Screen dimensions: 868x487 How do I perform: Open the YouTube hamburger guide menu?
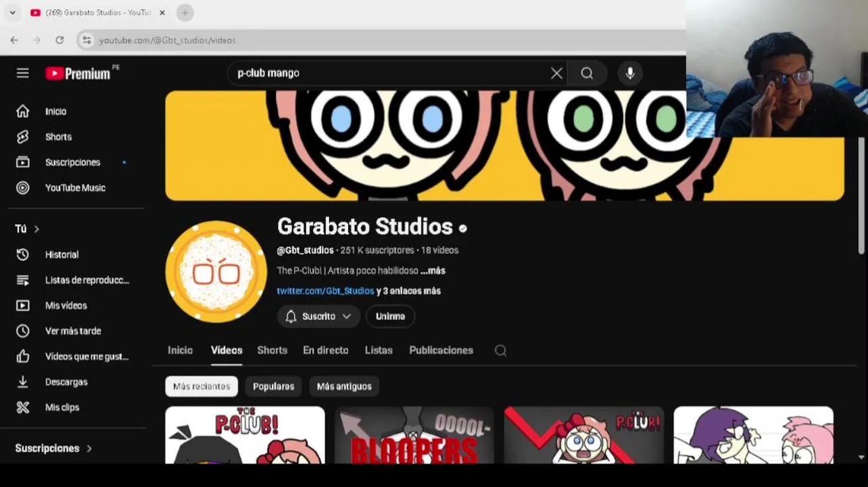pos(23,73)
